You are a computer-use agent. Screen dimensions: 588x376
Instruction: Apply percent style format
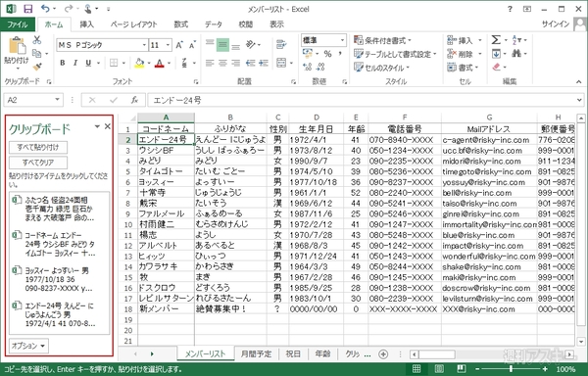pos(327,54)
